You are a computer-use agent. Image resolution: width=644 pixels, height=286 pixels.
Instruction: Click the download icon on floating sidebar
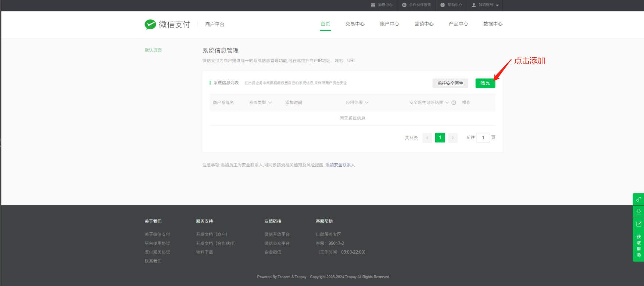pyautogui.click(x=638, y=211)
